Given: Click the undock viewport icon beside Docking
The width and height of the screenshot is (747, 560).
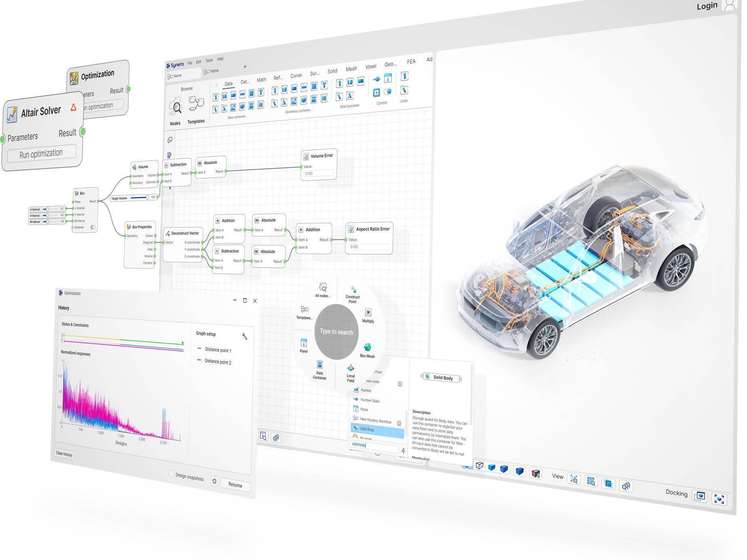Looking at the screenshot, I should point(700,496).
